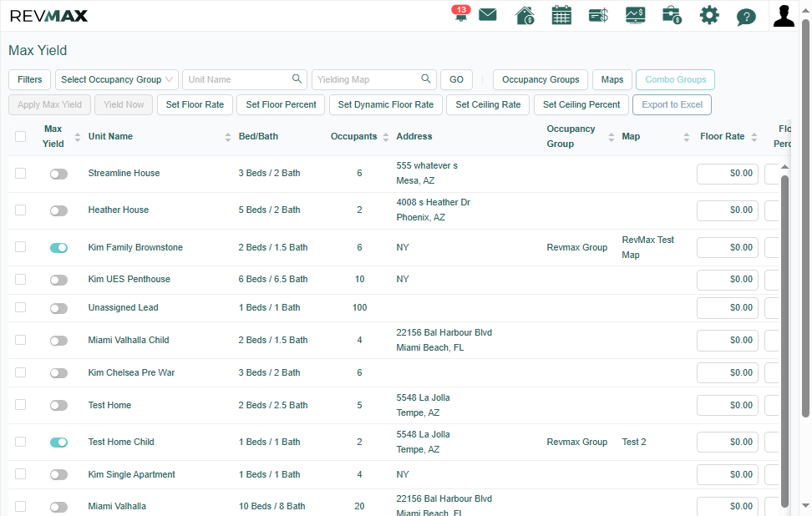Open the calendar grid icon
Viewport: 812px width, 516px height.
point(561,15)
